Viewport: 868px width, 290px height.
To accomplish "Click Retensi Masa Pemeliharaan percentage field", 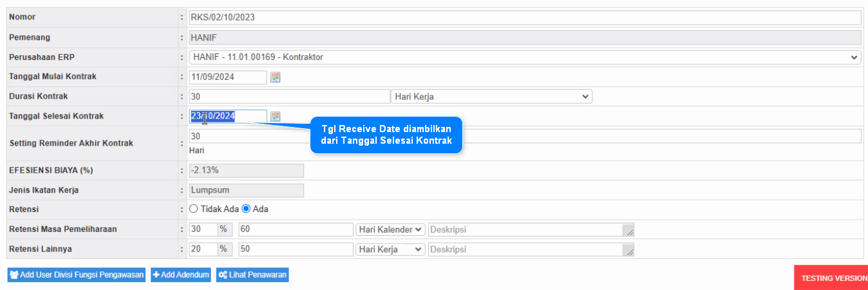I will point(203,229).
